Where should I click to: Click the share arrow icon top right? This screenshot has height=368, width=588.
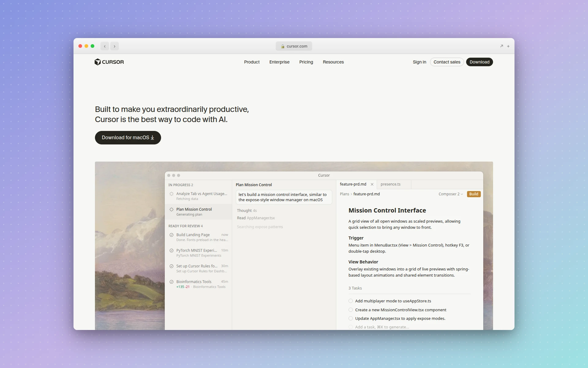click(x=501, y=46)
